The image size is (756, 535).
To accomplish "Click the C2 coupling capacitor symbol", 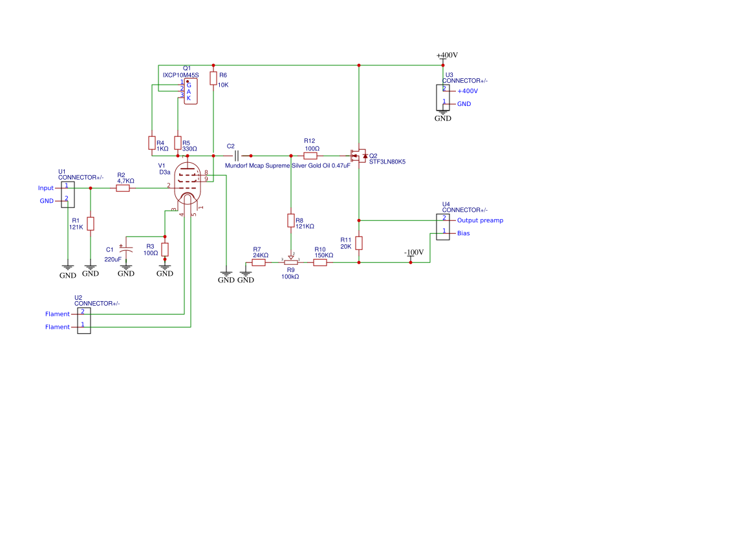I will point(236,156).
